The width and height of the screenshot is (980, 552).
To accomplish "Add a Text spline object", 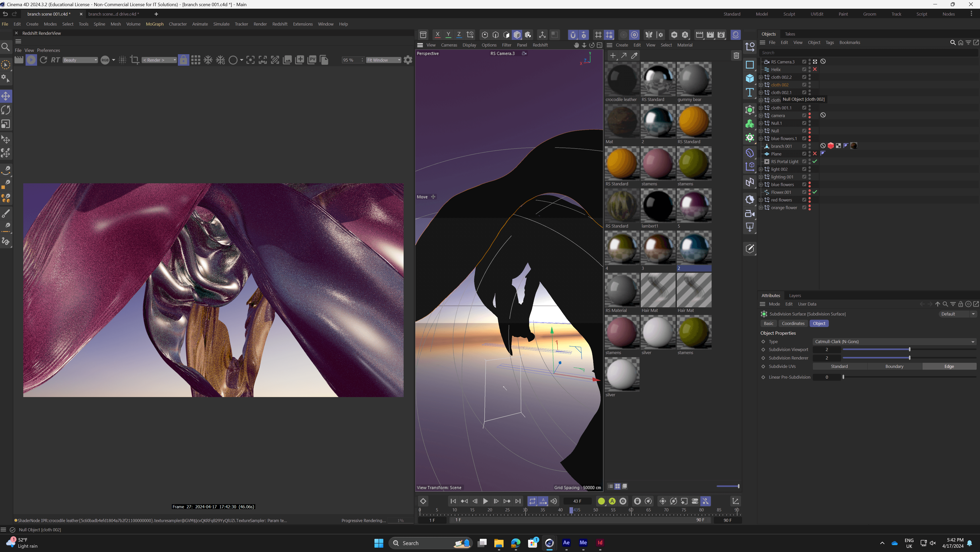I will click(x=750, y=93).
